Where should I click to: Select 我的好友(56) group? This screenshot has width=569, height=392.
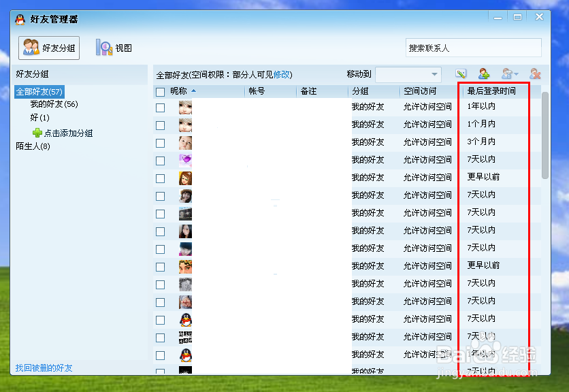[54, 104]
